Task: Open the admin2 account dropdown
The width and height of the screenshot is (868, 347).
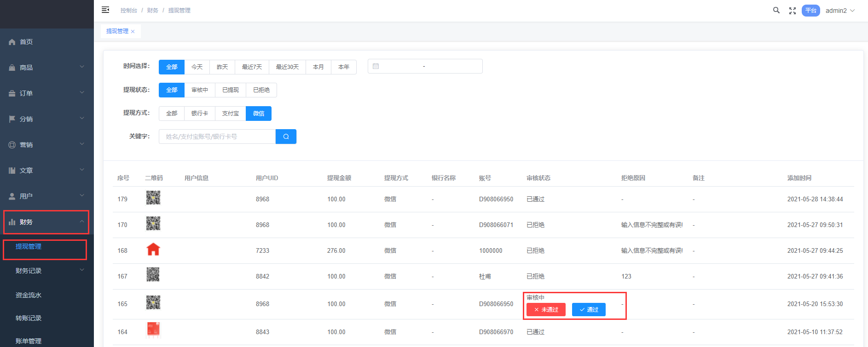Action: (840, 11)
